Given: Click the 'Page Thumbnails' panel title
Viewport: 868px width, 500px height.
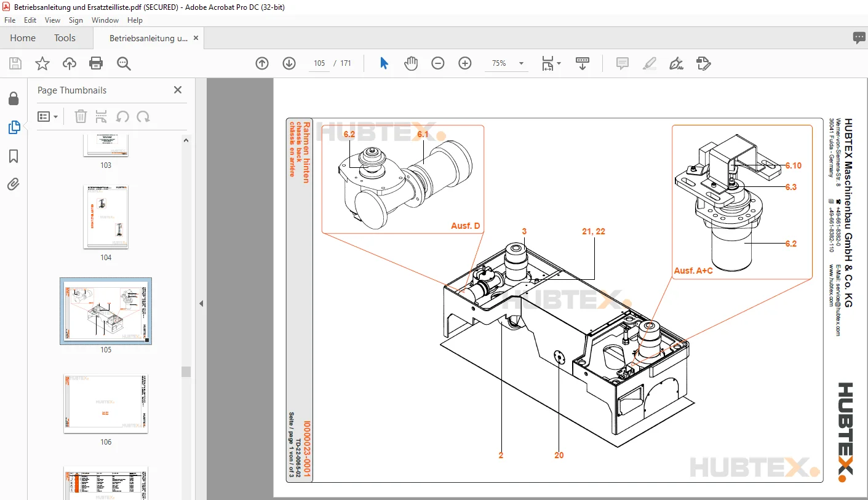Looking at the screenshot, I should pos(72,90).
